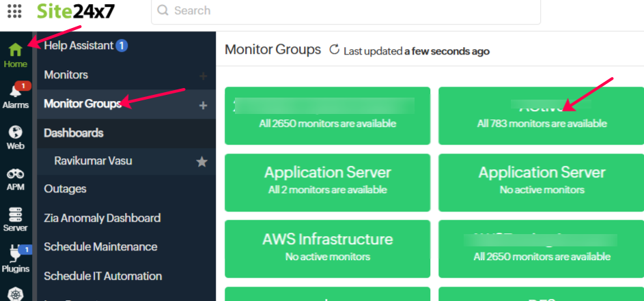The image size is (644, 301).
Task: Open blurred tile beside AWS Infrastructure
Action: (x=541, y=249)
